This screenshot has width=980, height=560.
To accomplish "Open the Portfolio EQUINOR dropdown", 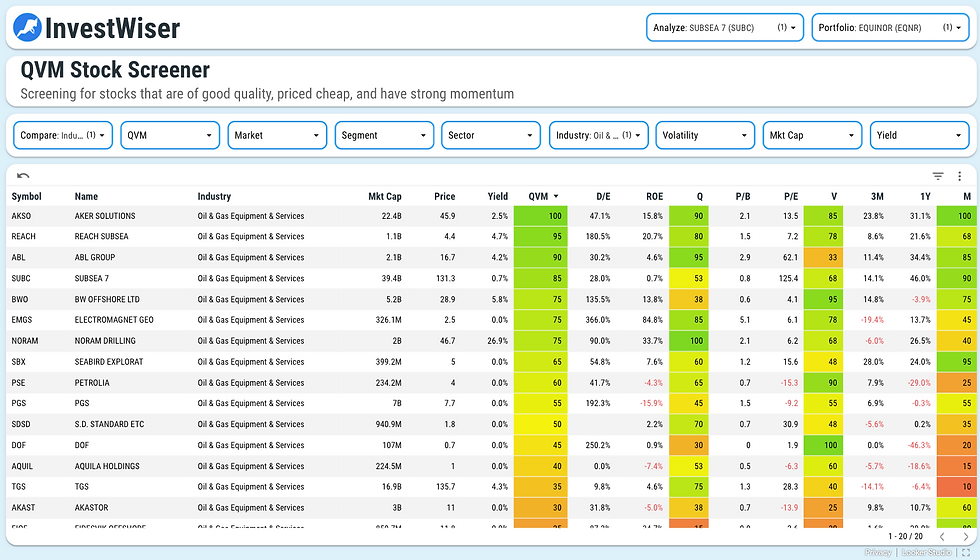I will (x=891, y=28).
